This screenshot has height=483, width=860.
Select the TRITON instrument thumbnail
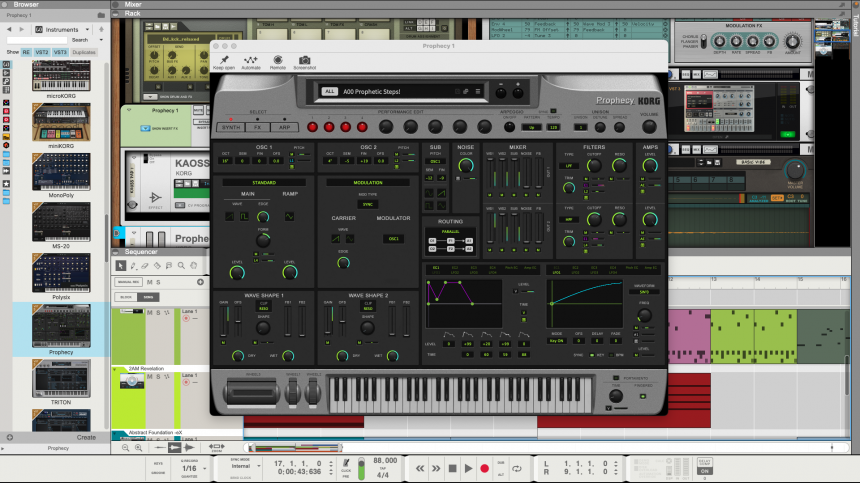[61, 378]
